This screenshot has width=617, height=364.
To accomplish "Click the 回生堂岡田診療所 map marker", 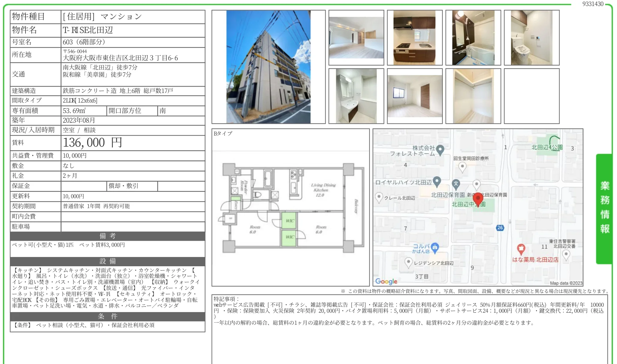I will (x=462, y=167).
